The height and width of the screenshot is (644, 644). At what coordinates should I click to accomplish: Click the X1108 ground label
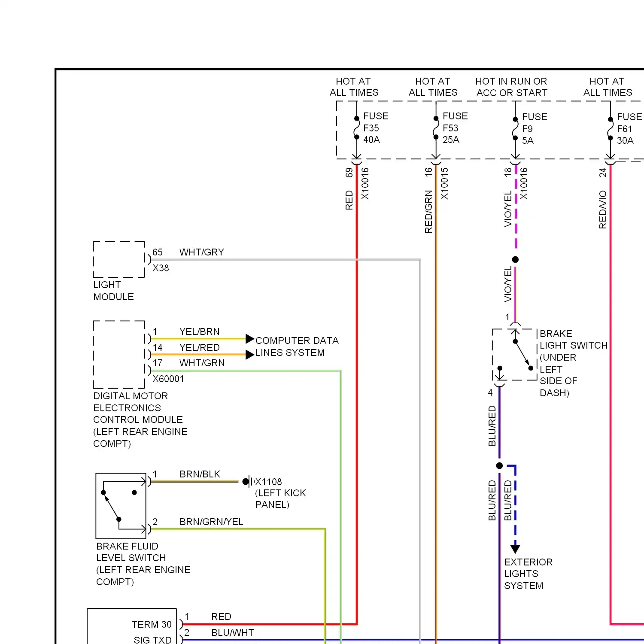tap(268, 482)
